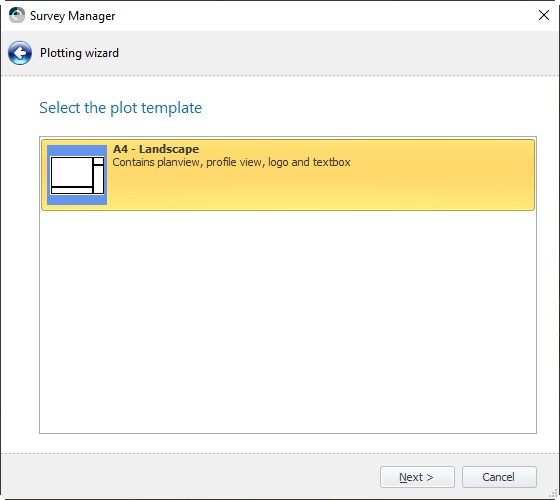
Task: Go back using the blue arrow icon
Action: 20,53
